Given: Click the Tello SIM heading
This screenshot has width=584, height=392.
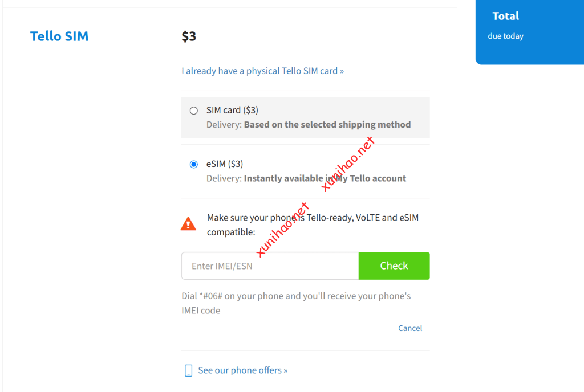Looking at the screenshot, I should click(59, 36).
